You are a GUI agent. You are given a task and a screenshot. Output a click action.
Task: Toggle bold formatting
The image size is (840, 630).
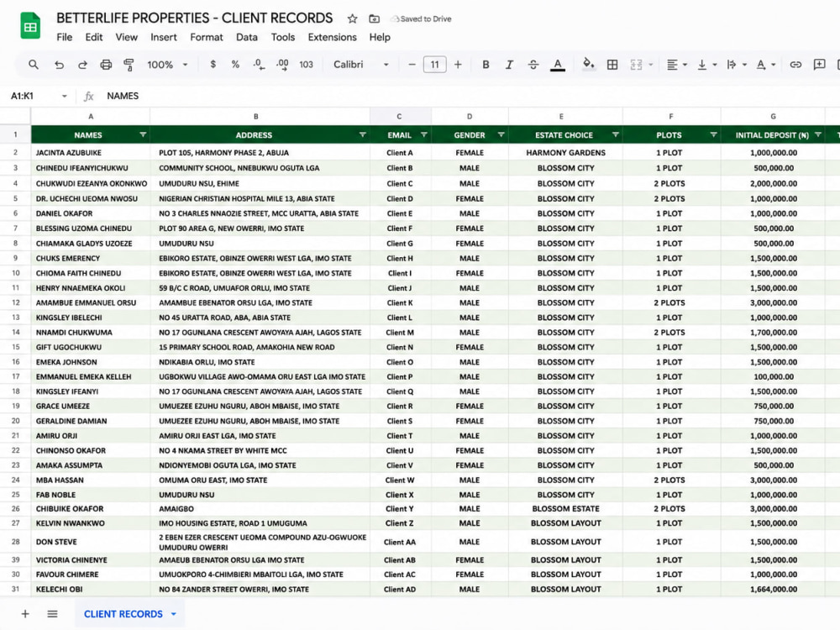pyautogui.click(x=486, y=65)
